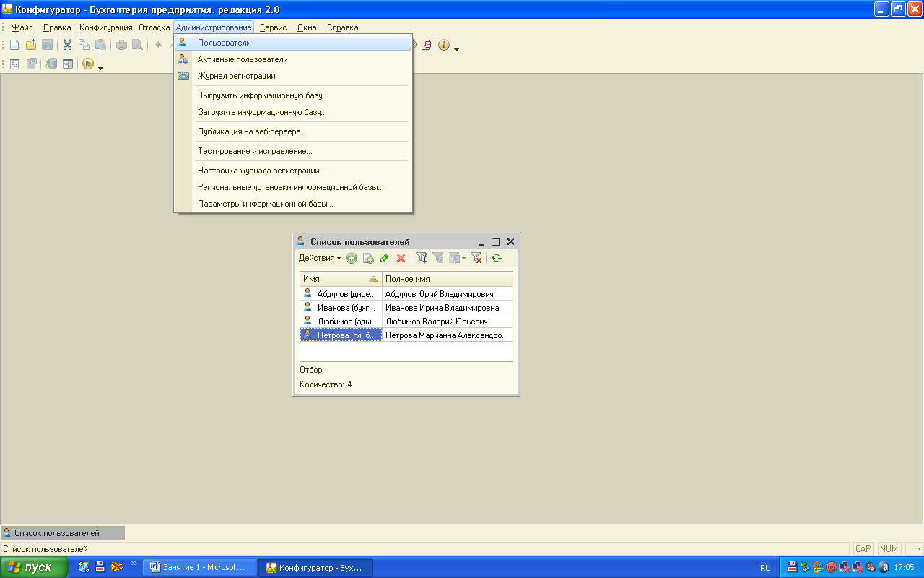Viewport: 924px width, 578px height.
Task: Open the Правка menu
Action: [x=57, y=27]
